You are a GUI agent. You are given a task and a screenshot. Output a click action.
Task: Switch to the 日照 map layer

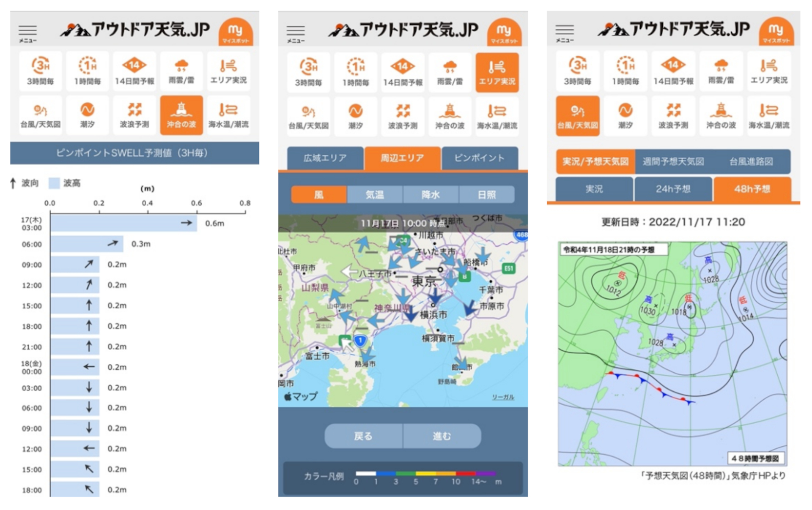coord(486,195)
